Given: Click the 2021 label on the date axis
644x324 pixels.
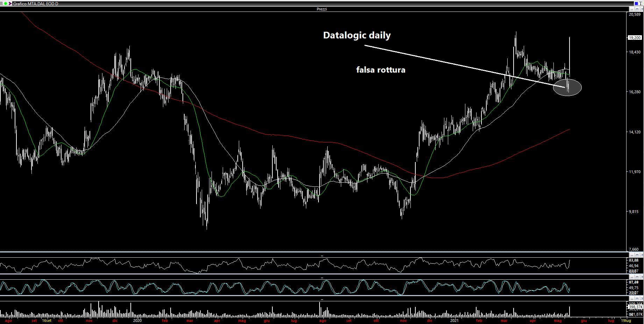Looking at the screenshot, I should [454, 321].
